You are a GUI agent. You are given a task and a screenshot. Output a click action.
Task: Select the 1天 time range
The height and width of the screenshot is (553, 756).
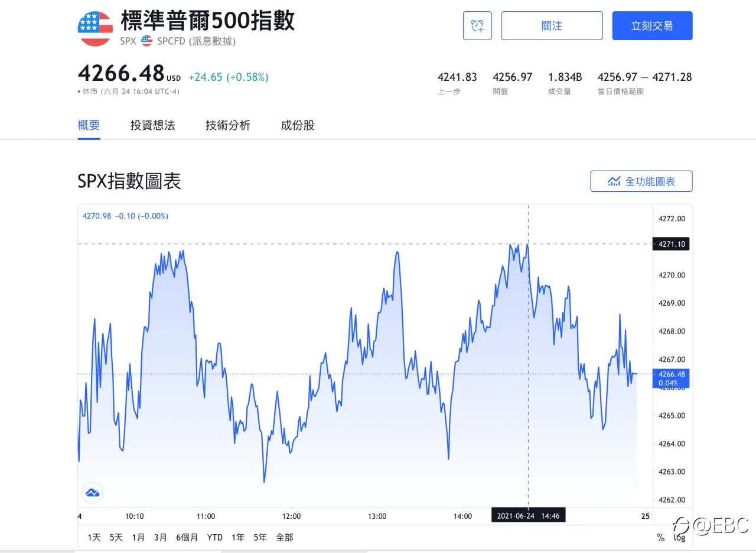point(94,538)
